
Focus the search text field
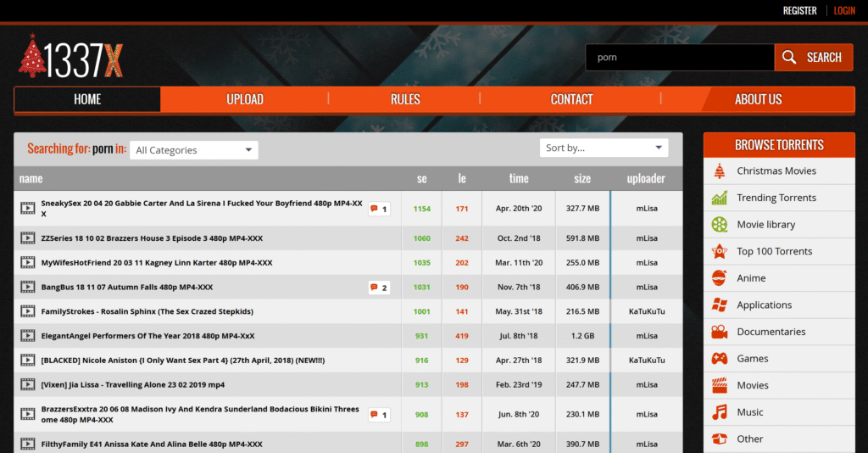coord(679,58)
